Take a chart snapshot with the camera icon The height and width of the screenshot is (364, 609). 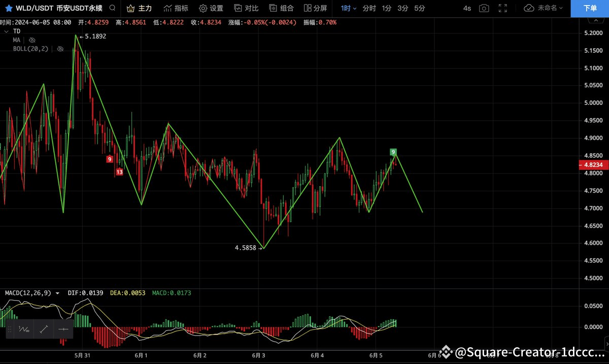pyautogui.click(x=484, y=8)
